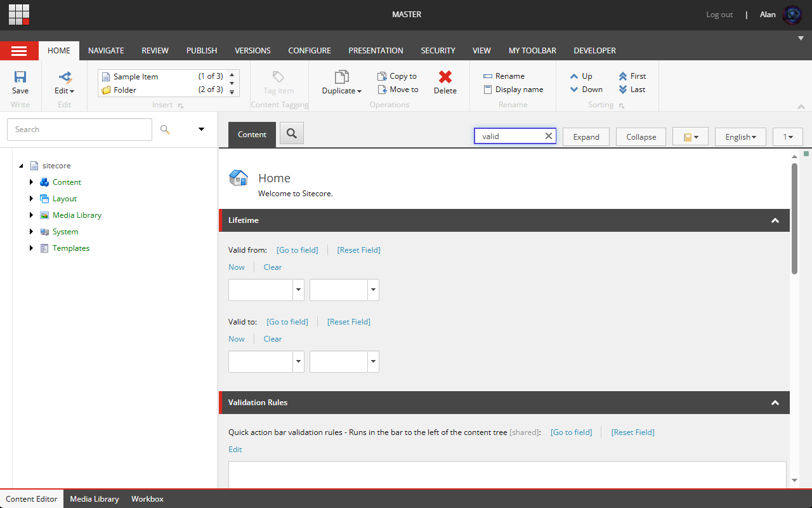Switch to the PRESENTATION ribbon tab
This screenshot has width=812, height=508.
(376, 51)
